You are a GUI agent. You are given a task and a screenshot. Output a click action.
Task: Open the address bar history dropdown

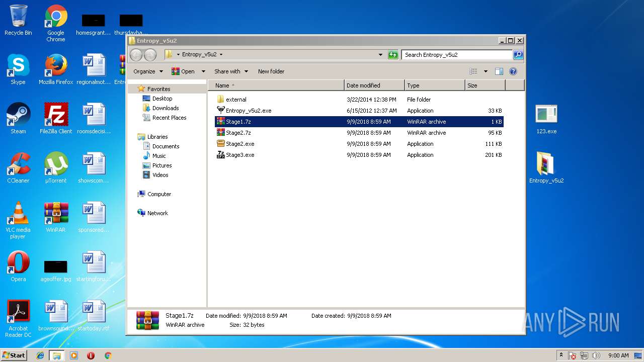point(380,55)
